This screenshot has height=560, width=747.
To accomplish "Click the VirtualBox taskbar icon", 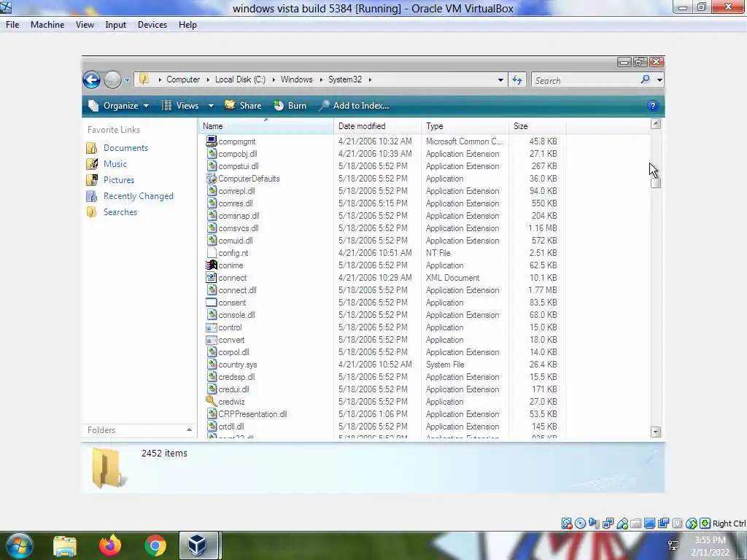I will click(x=198, y=545).
